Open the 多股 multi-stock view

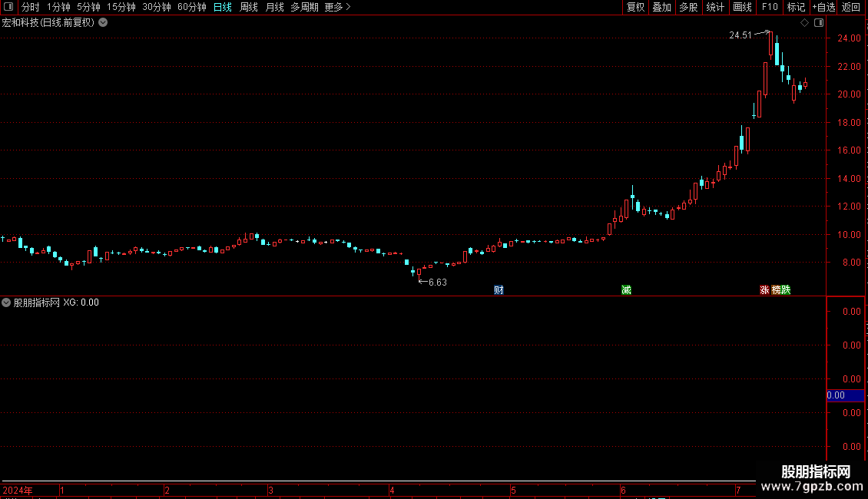click(689, 7)
